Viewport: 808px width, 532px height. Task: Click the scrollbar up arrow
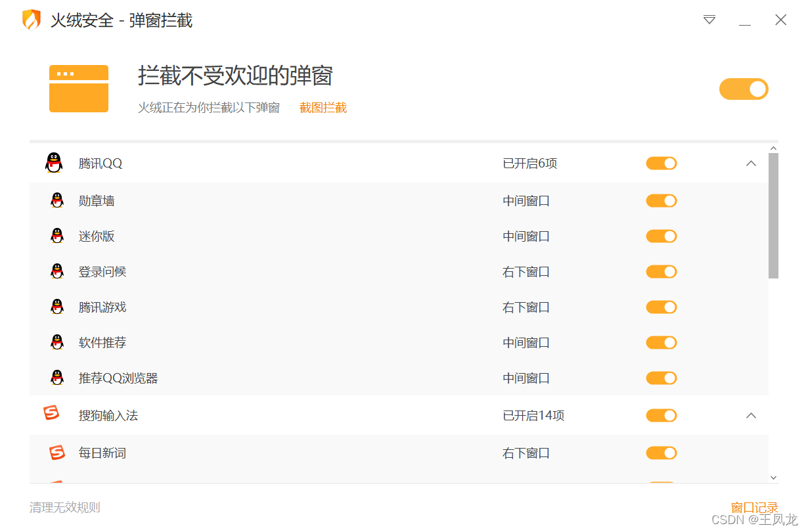(773, 147)
